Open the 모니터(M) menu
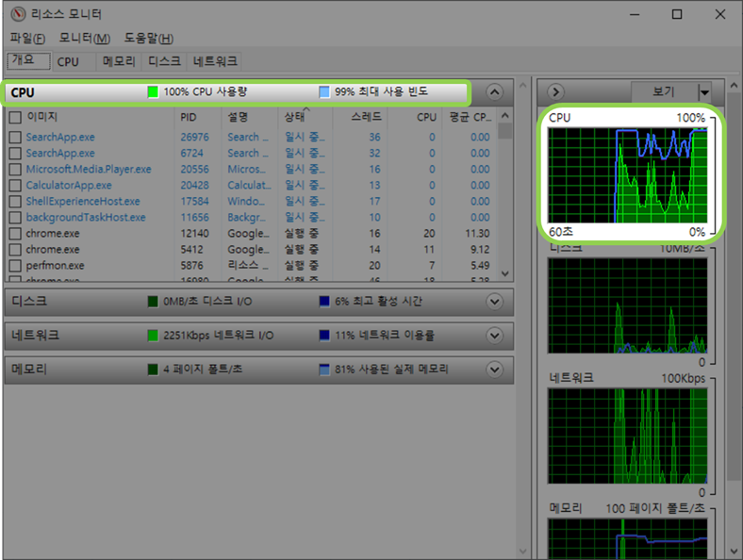 [84, 38]
